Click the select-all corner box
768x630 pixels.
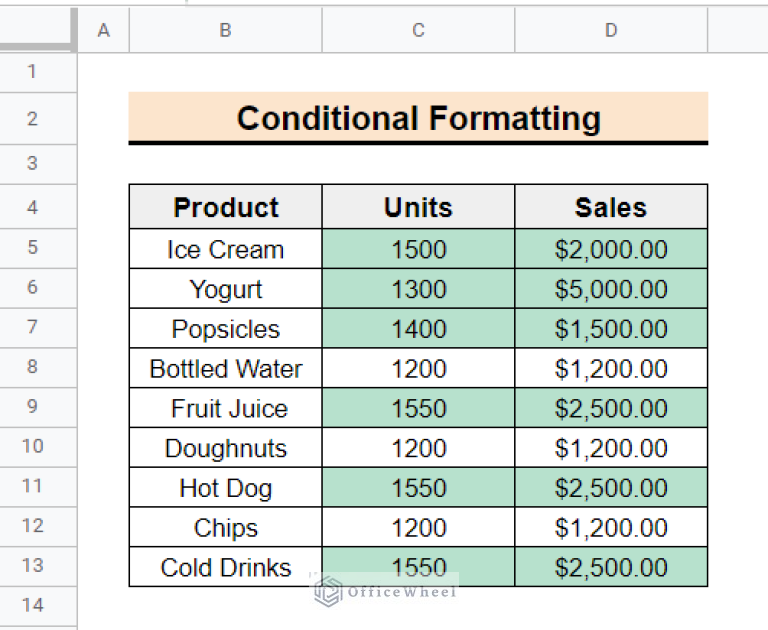38,31
